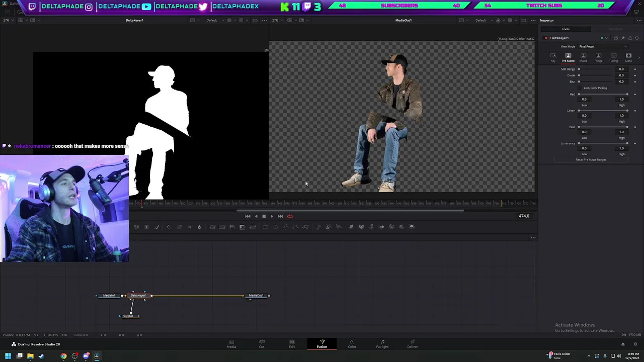
Task: Play forward in transport controls
Action: [272, 216]
